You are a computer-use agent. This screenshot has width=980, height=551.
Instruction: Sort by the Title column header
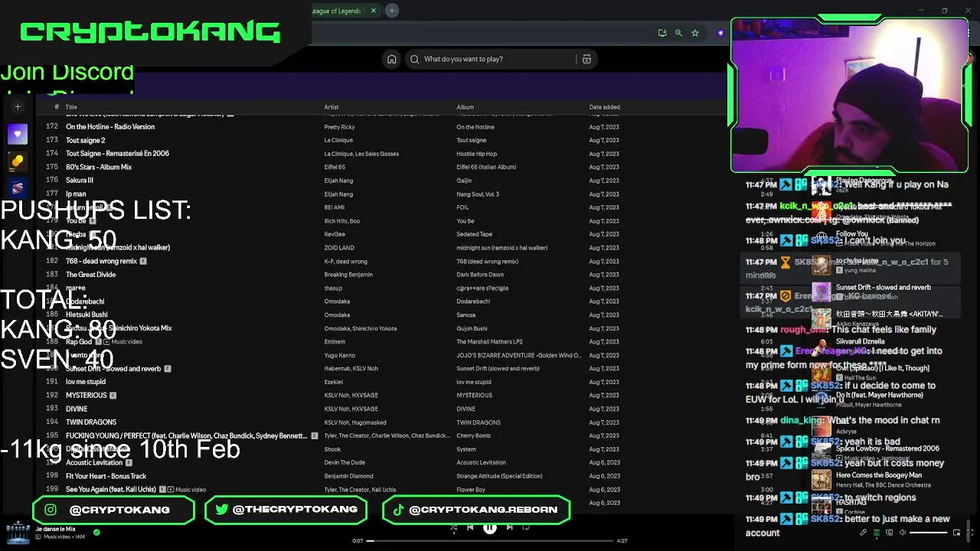pyautogui.click(x=71, y=107)
